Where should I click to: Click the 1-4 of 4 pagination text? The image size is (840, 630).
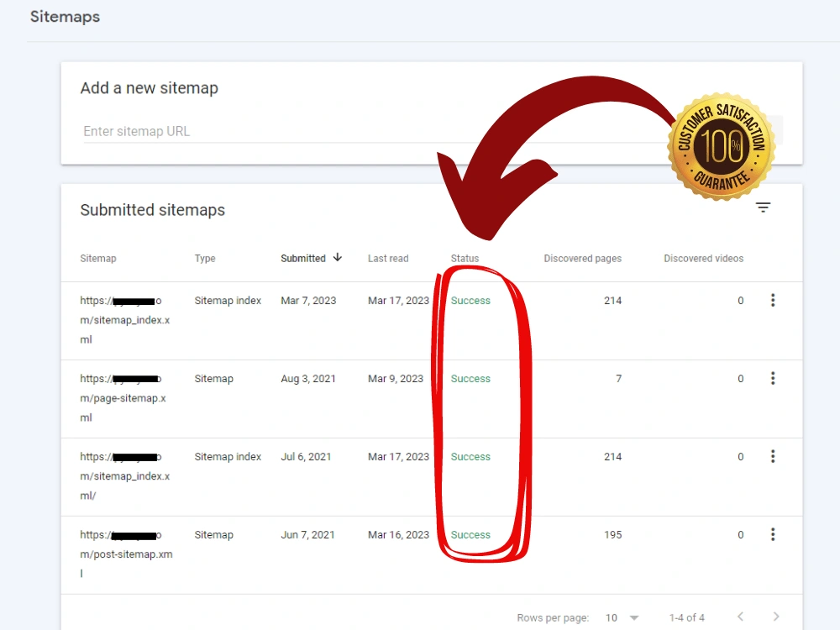coord(687,617)
